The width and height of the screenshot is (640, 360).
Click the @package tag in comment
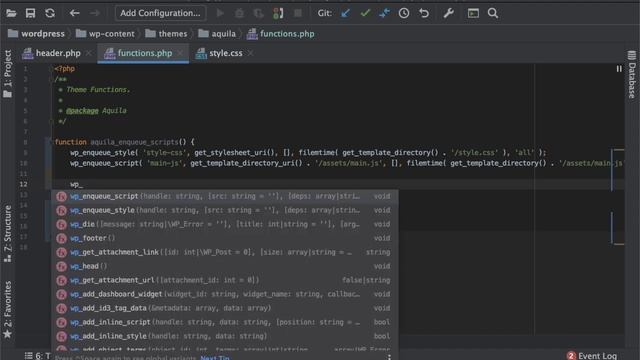(82, 111)
